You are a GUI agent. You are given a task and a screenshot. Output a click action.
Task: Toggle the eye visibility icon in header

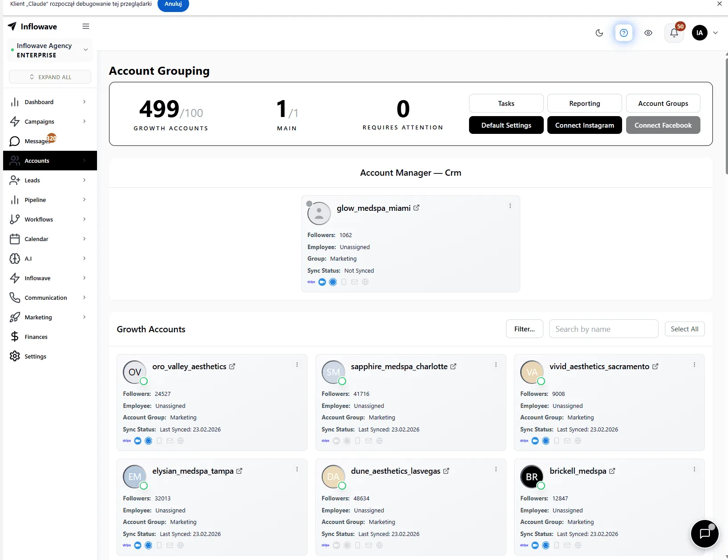click(648, 33)
